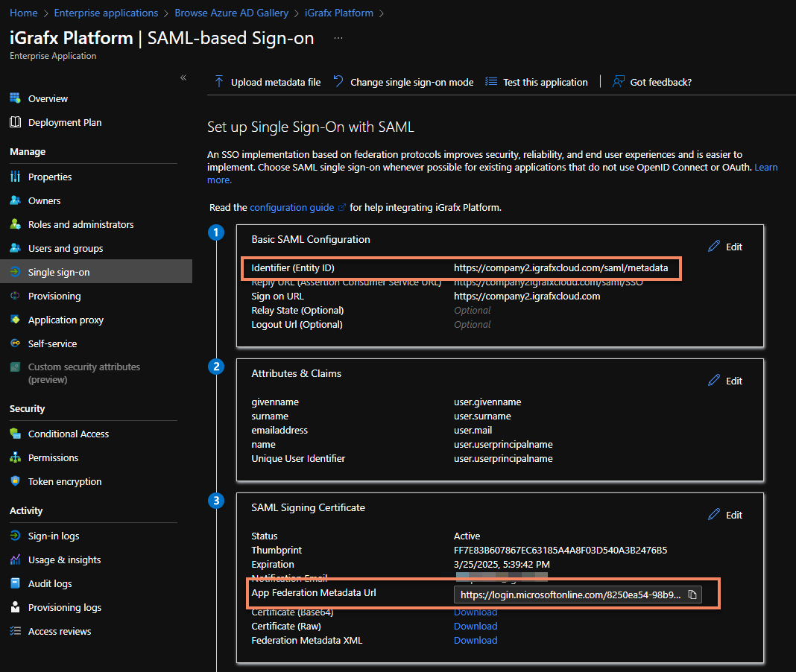Open Test this application

pos(545,82)
